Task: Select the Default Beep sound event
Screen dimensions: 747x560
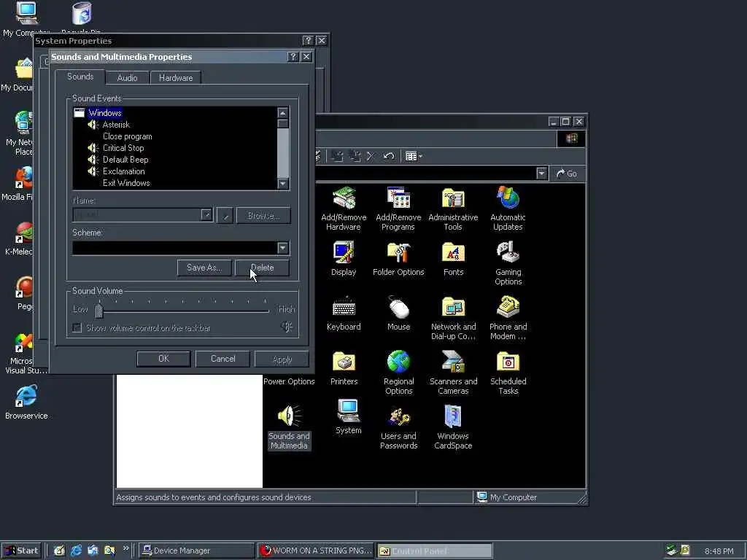Action: pyautogui.click(x=125, y=160)
